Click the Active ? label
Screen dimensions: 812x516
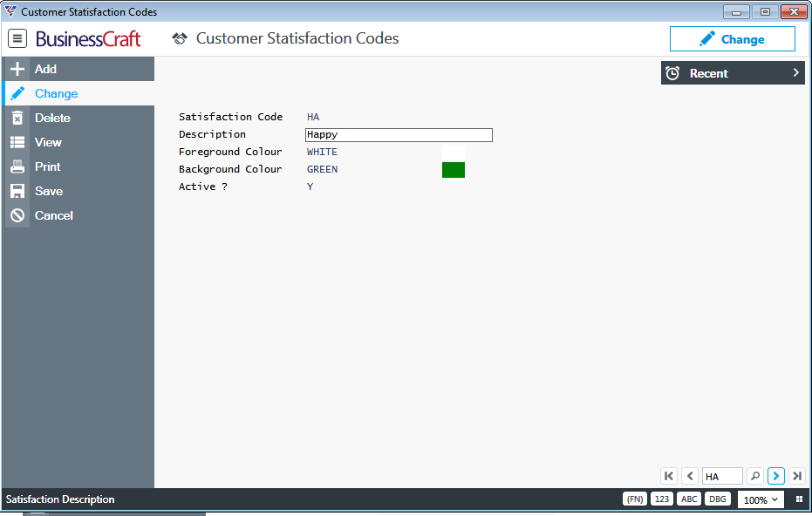point(203,187)
